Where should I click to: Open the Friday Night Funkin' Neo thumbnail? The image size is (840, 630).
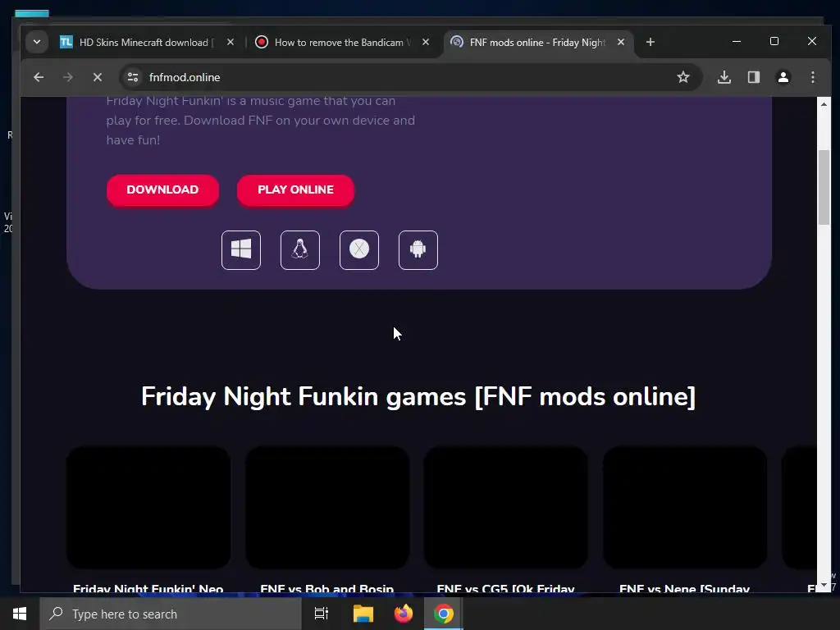click(148, 507)
